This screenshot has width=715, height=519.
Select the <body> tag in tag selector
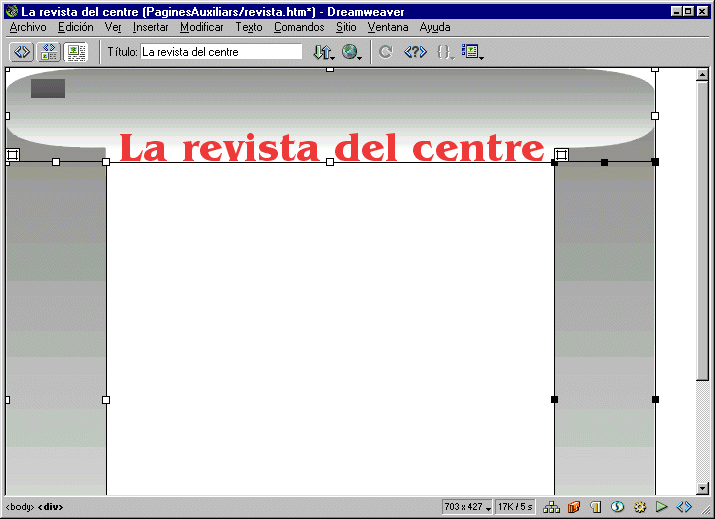(20, 507)
